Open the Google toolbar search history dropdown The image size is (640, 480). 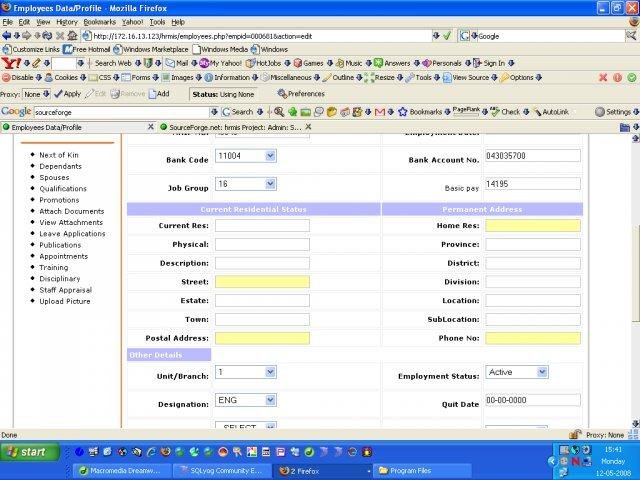click(214, 112)
